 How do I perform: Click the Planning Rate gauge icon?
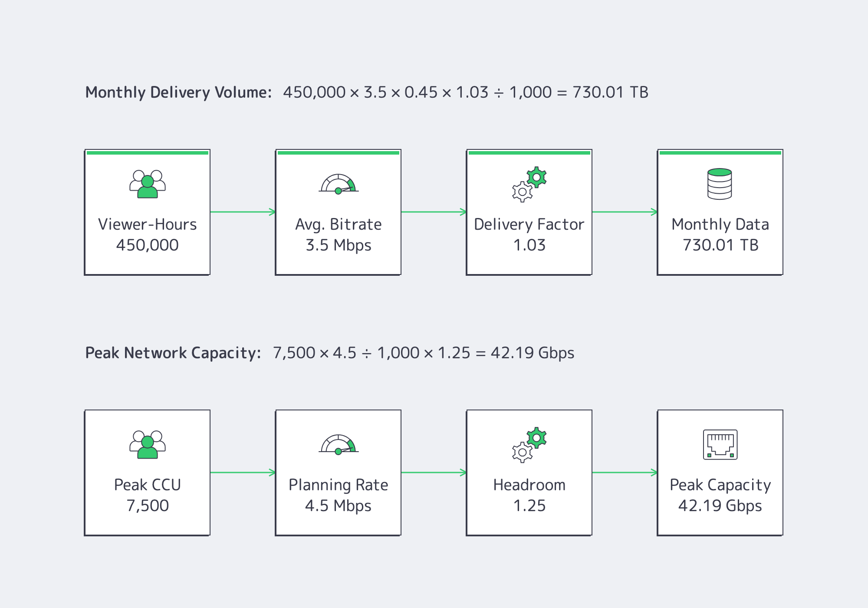339,445
